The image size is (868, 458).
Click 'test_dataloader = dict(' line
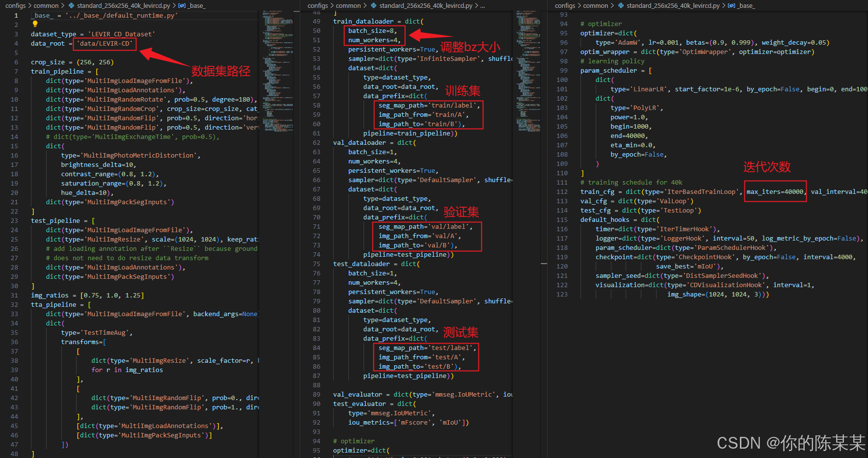point(376,264)
